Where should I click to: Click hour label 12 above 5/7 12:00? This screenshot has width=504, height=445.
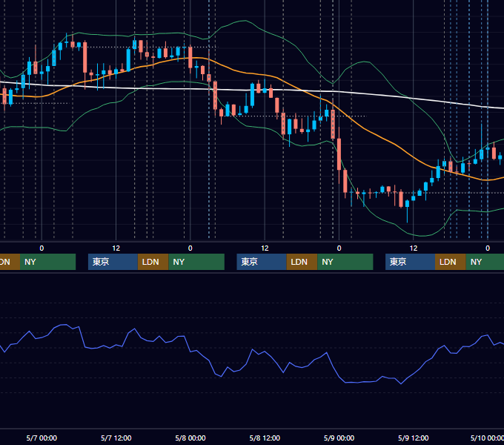(x=116, y=248)
